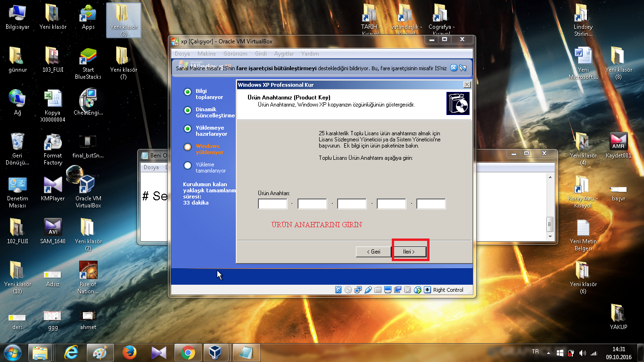The height and width of the screenshot is (362, 644).
Task: Click the İleri button in XP setup
Action: tap(409, 252)
